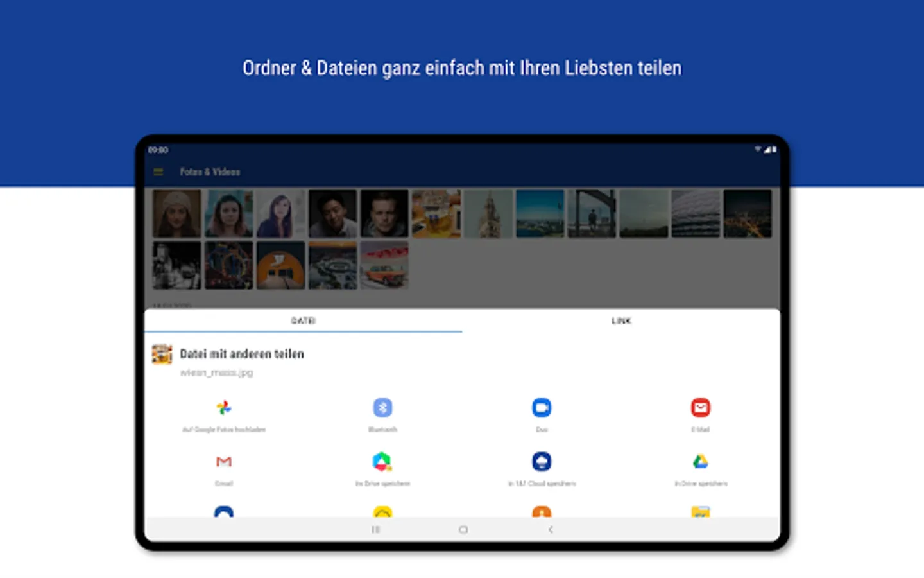
Task: Open photo of woman wearing beanie
Action: tap(176, 213)
